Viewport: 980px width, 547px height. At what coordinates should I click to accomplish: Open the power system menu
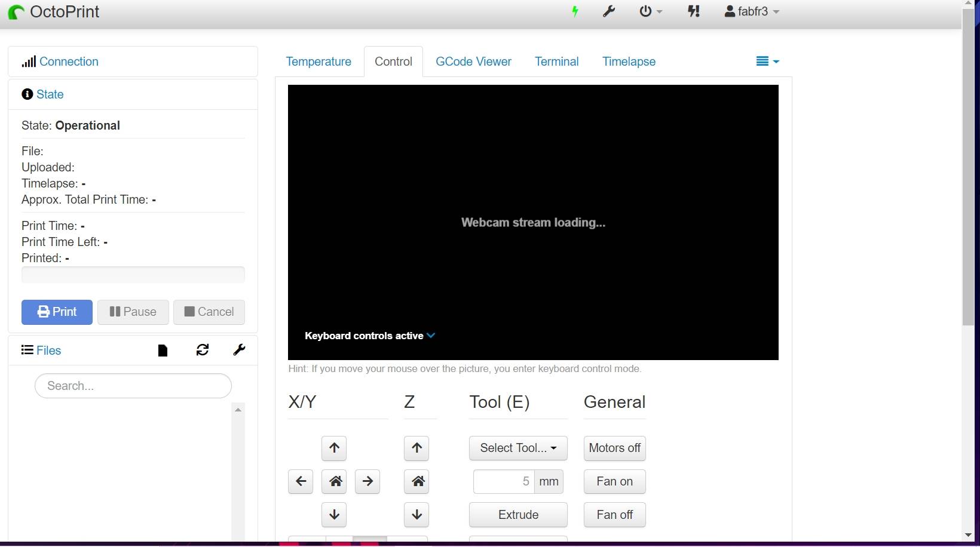(x=651, y=11)
